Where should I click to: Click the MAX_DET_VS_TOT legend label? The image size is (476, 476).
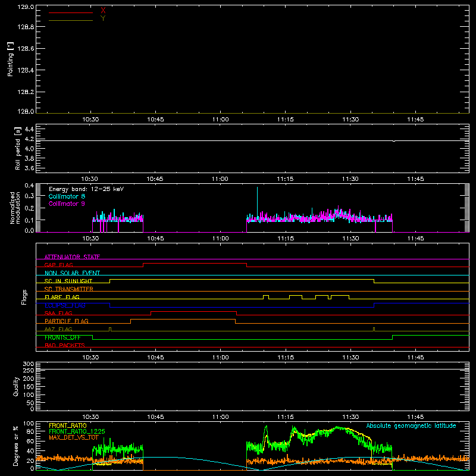click(73, 437)
